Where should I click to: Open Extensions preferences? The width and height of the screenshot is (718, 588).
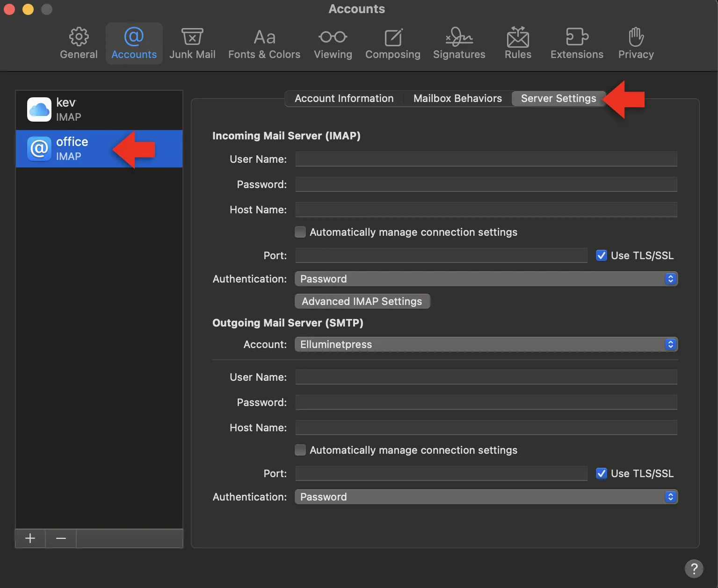(x=576, y=44)
